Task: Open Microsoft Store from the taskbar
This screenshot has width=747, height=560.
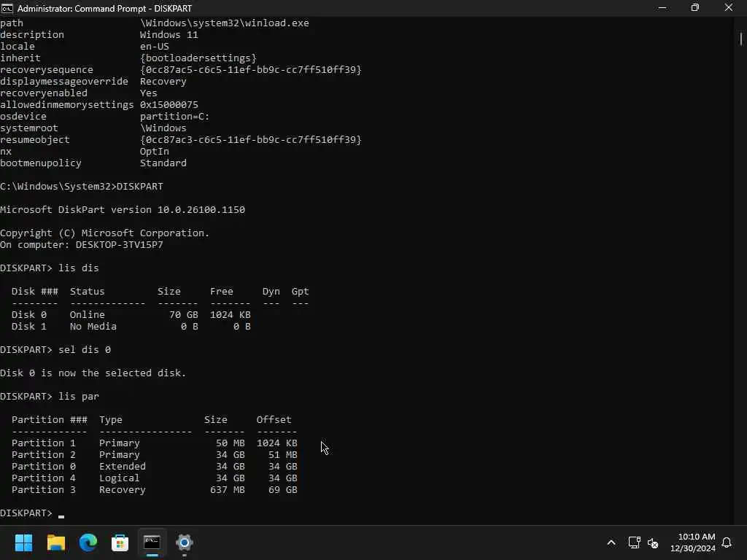Action: click(120, 542)
